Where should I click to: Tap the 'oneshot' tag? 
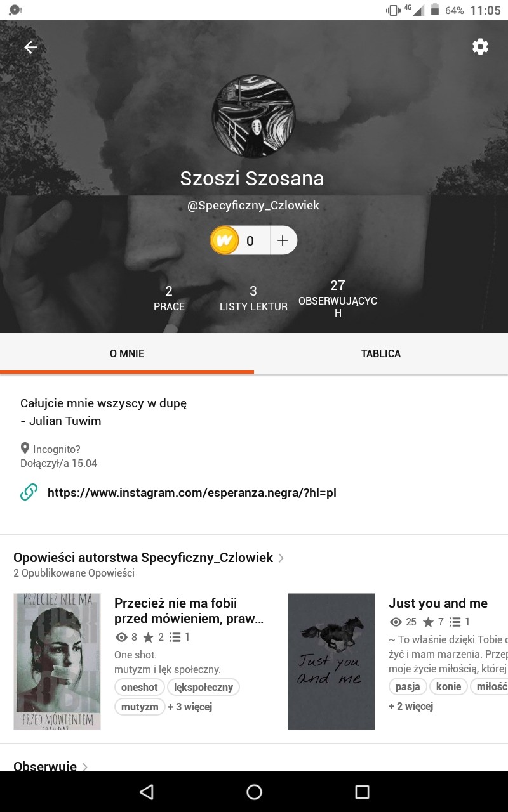[x=140, y=687]
